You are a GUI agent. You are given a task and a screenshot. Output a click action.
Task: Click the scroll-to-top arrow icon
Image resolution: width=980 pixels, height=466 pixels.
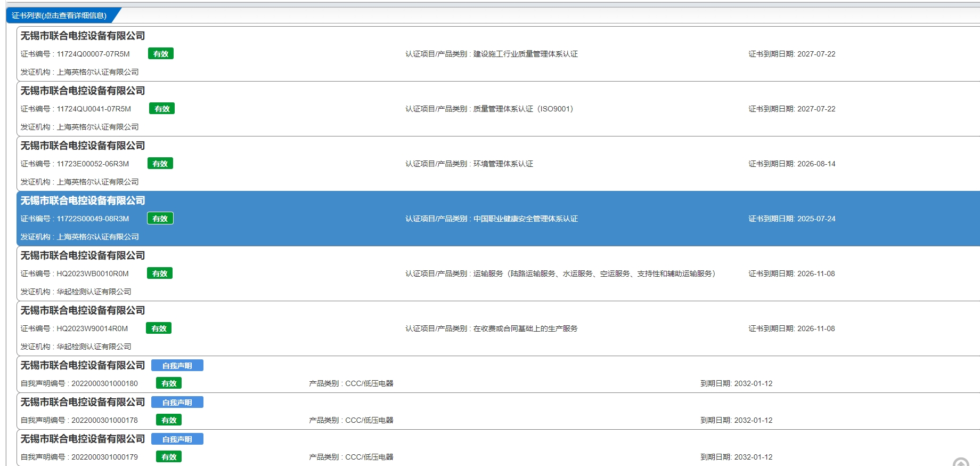961,462
